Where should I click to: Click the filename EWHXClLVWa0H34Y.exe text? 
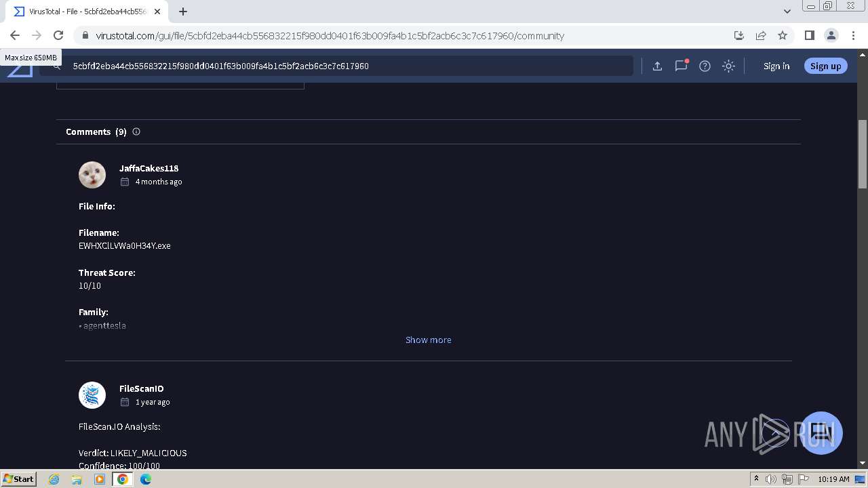pyautogui.click(x=125, y=245)
